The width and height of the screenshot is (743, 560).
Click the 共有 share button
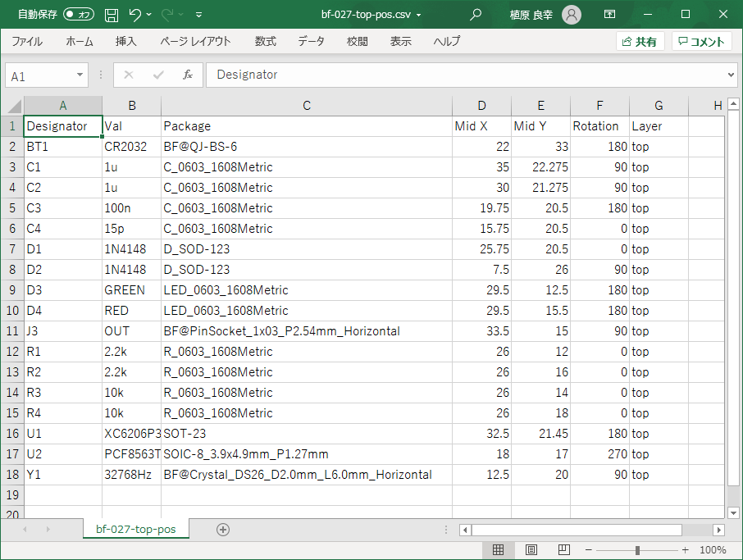pyautogui.click(x=640, y=42)
